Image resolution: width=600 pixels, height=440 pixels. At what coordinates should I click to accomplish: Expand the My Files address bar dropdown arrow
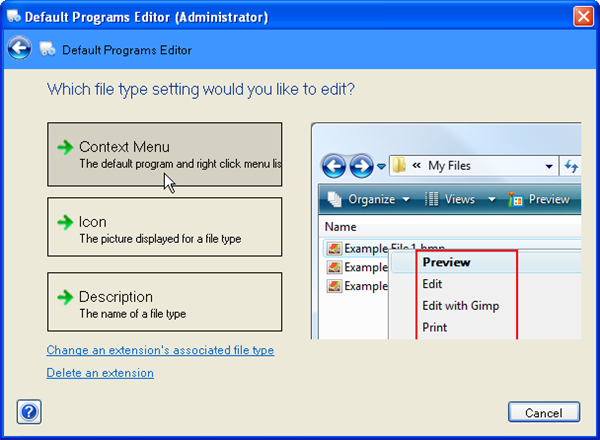[x=549, y=166]
